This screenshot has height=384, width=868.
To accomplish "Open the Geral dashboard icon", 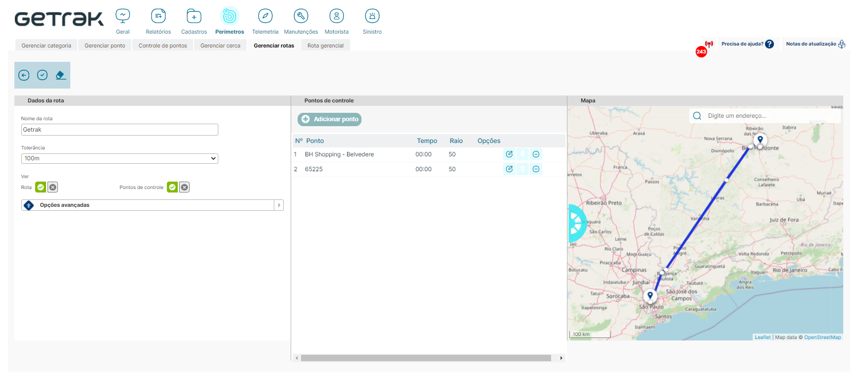I will click(x=123, y=16).
